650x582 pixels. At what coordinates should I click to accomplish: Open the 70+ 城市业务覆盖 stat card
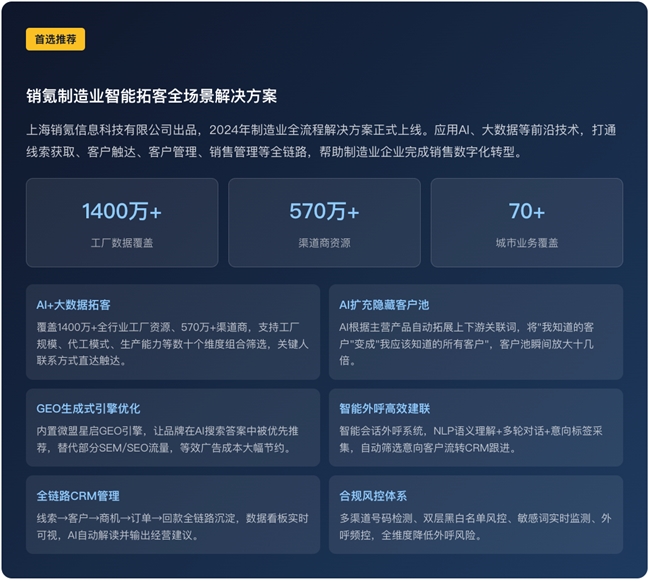(526, 223)
